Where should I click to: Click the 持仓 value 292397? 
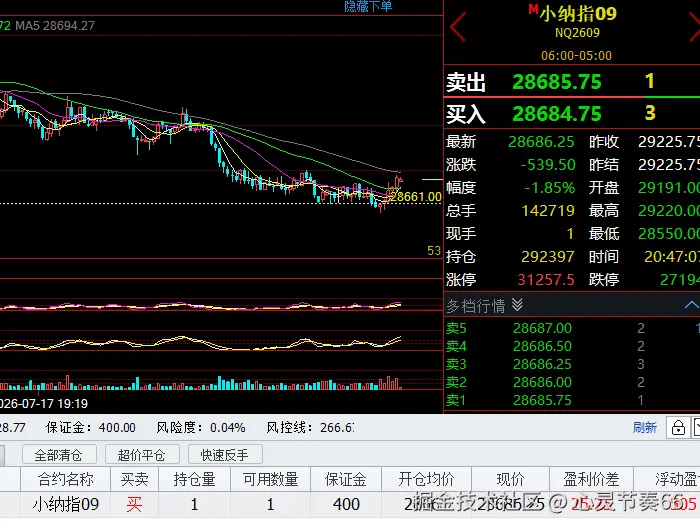[x=548, y=256]
